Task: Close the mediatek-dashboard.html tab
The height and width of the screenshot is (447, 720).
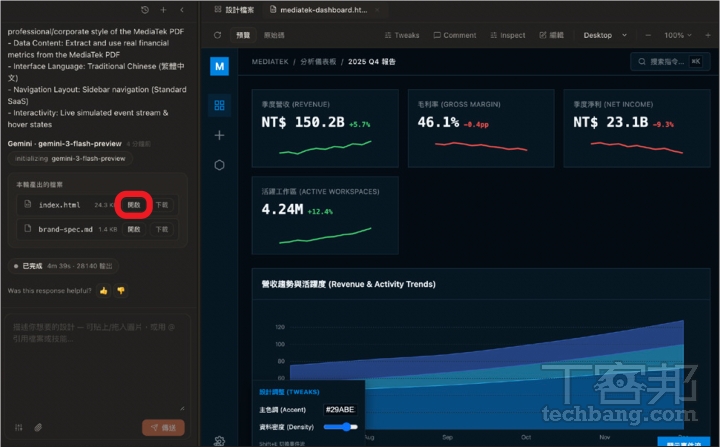Action: 377,10
